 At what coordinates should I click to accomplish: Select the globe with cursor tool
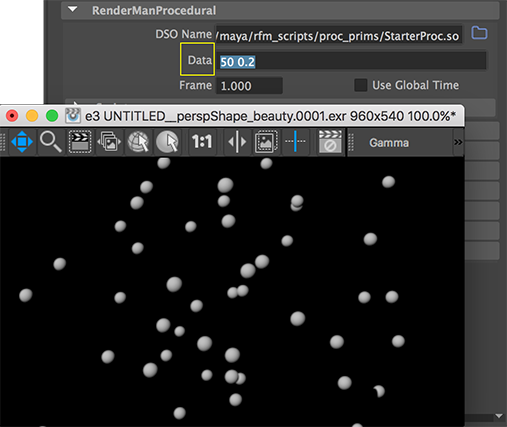coord(138,142)
